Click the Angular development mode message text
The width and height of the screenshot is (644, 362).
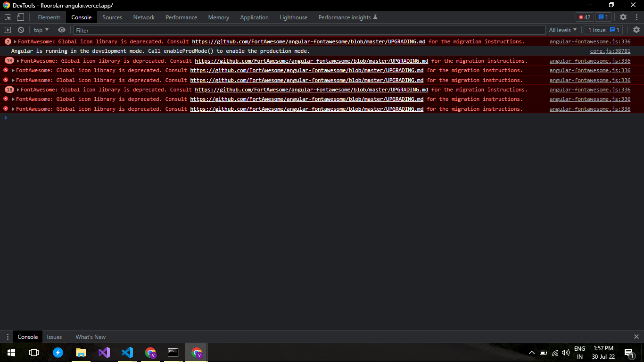(x=160, y=51)
